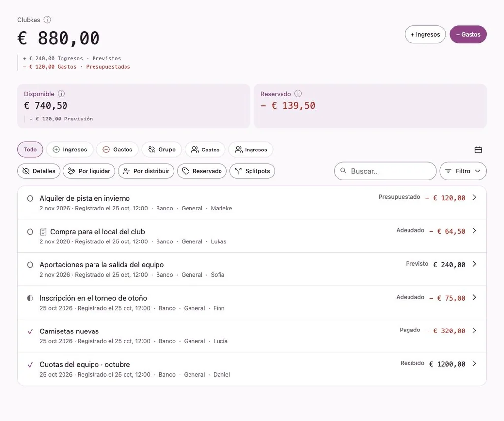504x421 pixels.
Task: Click the info icon beside Reservado
Action: (298, 94)
